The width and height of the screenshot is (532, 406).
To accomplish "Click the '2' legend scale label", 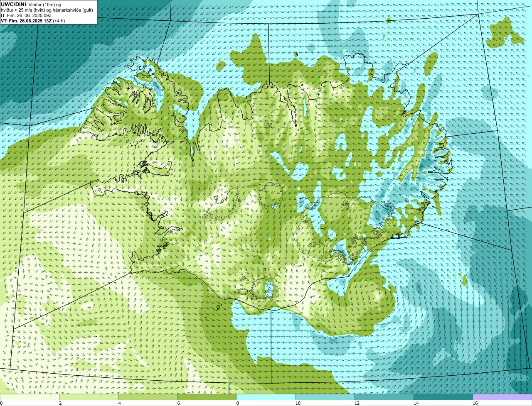I will pos(60,403).
